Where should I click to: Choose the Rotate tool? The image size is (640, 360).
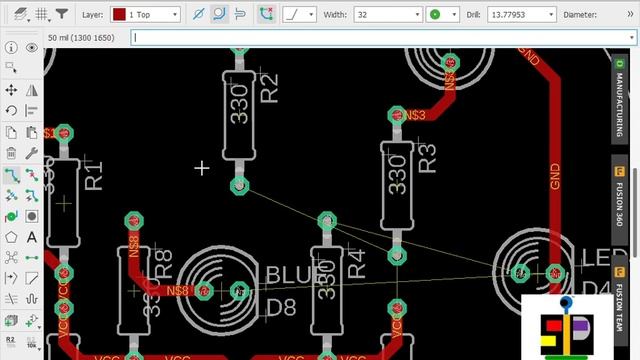coord(11,111)
